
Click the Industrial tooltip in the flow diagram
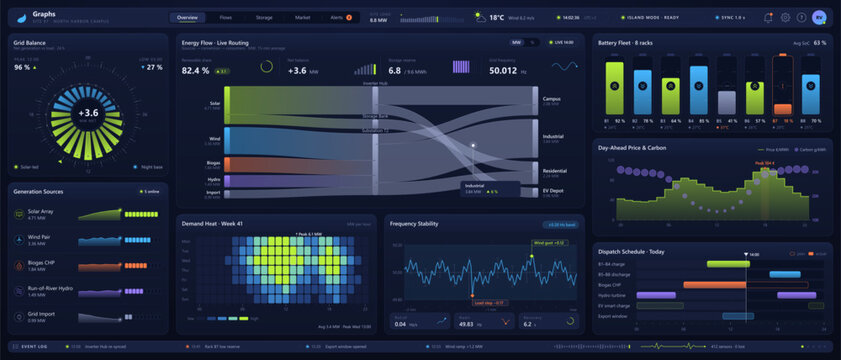490,188
